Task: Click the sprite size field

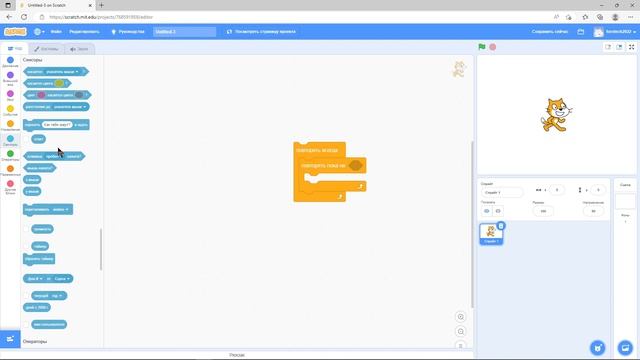Action: point(543,211)
